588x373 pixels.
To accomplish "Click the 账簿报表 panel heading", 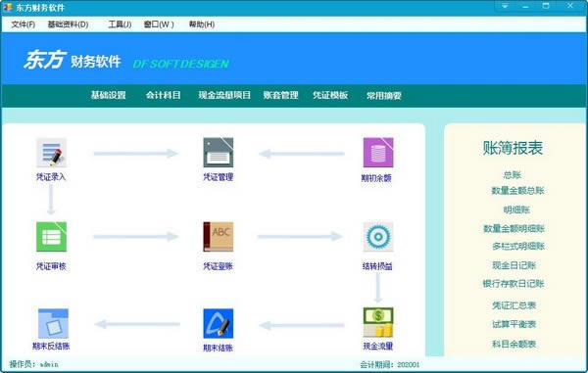I will coord(513,148).
